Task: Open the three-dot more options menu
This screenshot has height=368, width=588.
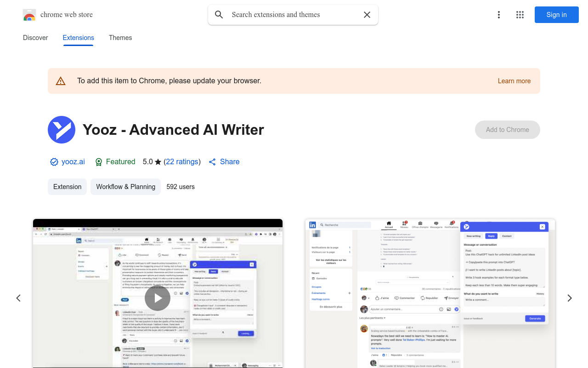Action: (x=499, y=15)
